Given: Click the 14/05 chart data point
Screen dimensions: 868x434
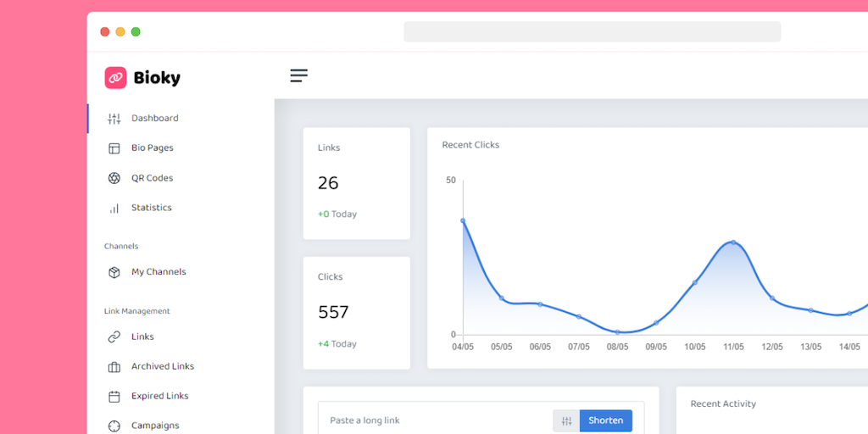Looking at the screenshot, I should [x=849, y=314].
